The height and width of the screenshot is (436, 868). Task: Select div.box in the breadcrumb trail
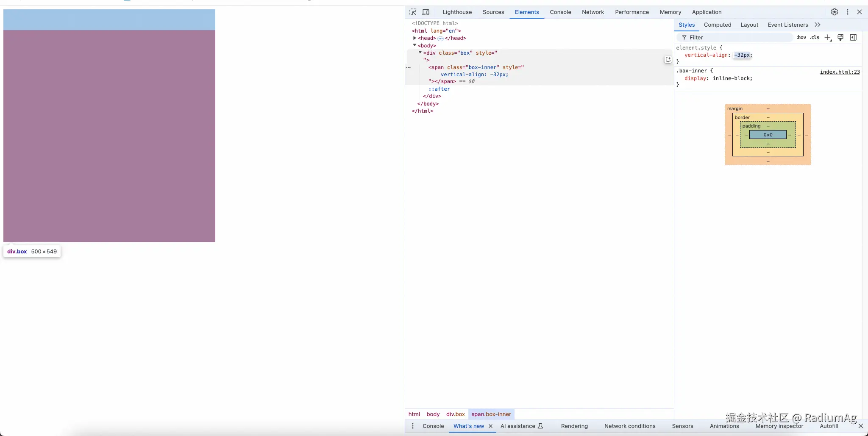456,414
